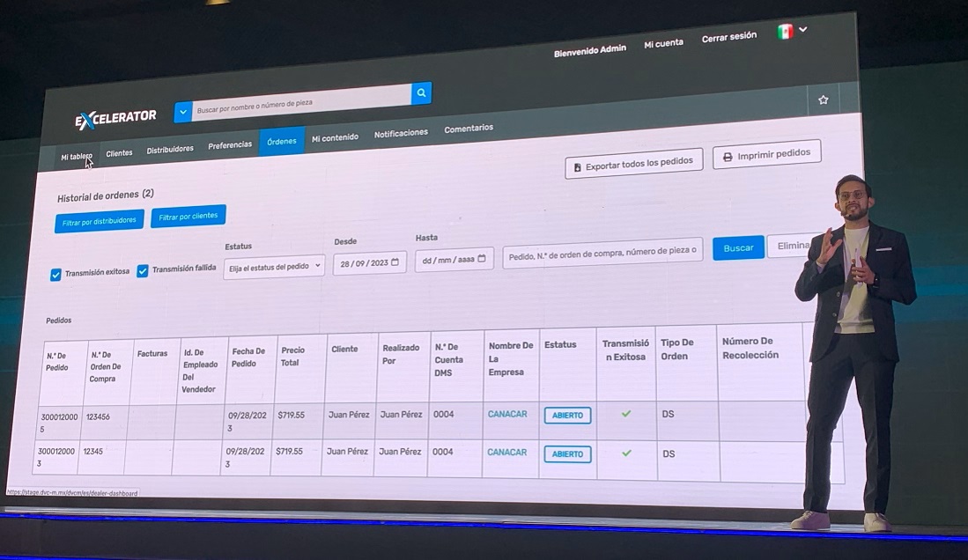Uncheck the Transmisión fallida checkbox
Image resolution: width=968 pixels, height=560 pixels.
143,271
